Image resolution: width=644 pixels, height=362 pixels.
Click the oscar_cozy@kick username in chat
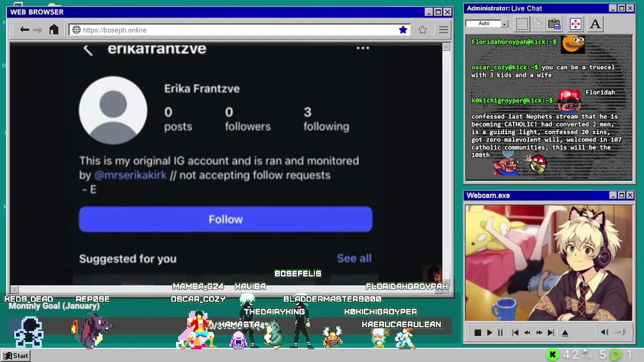click(x=505, y=67)
